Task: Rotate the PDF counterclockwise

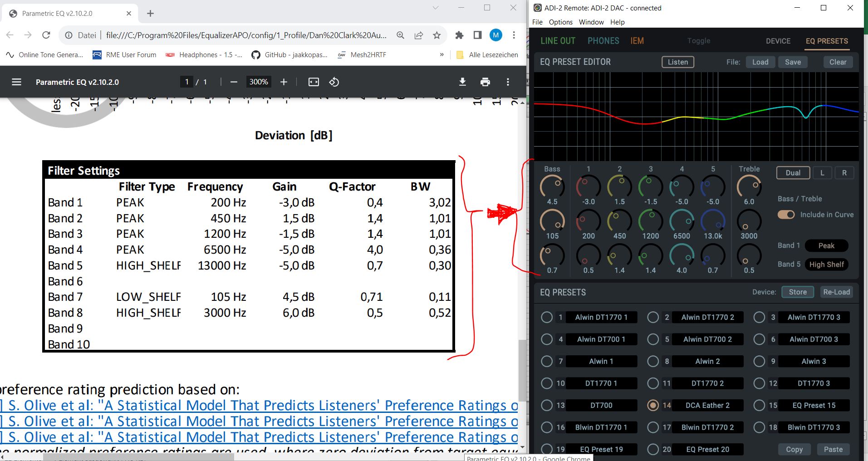Action: coord(334,82)
